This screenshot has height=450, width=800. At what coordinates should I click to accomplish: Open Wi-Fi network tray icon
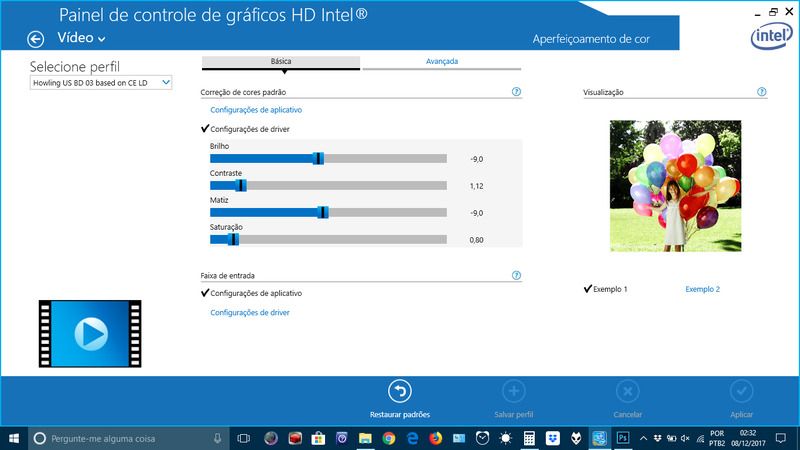701,438
